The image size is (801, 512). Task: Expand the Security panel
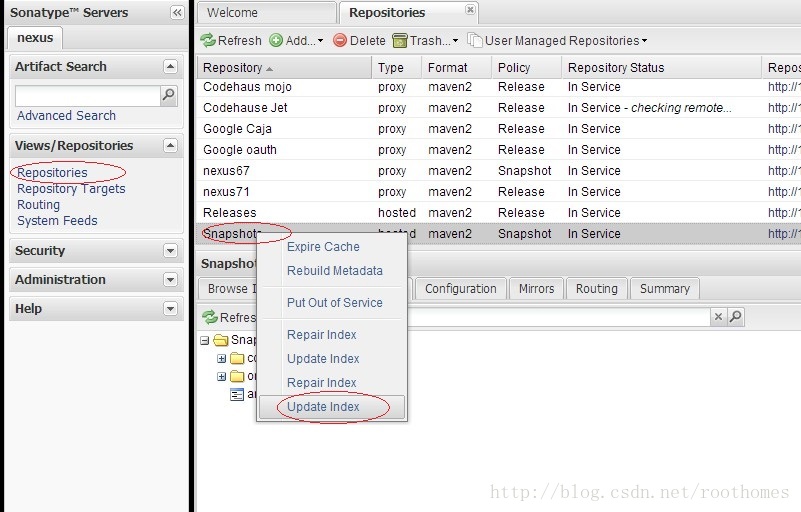tap(170, 251)
